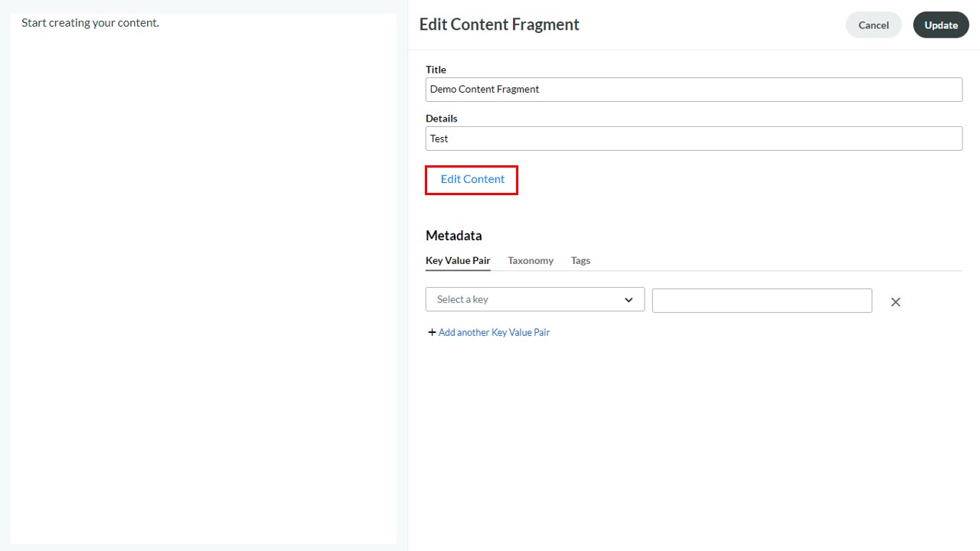Click the Update button

tap(941, 25)
